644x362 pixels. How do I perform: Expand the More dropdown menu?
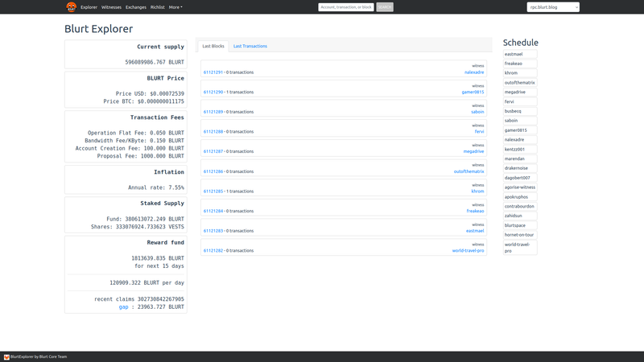pos(175,7)
